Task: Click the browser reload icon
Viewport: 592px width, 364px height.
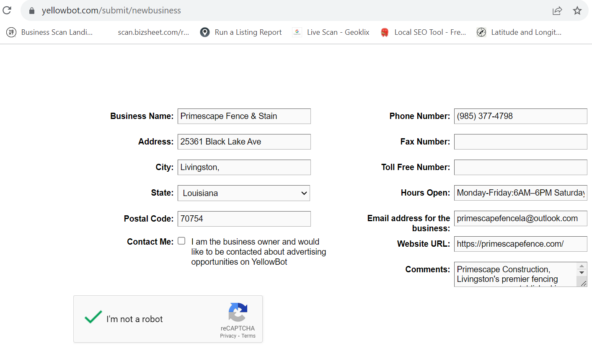Action: click(7, 10)
